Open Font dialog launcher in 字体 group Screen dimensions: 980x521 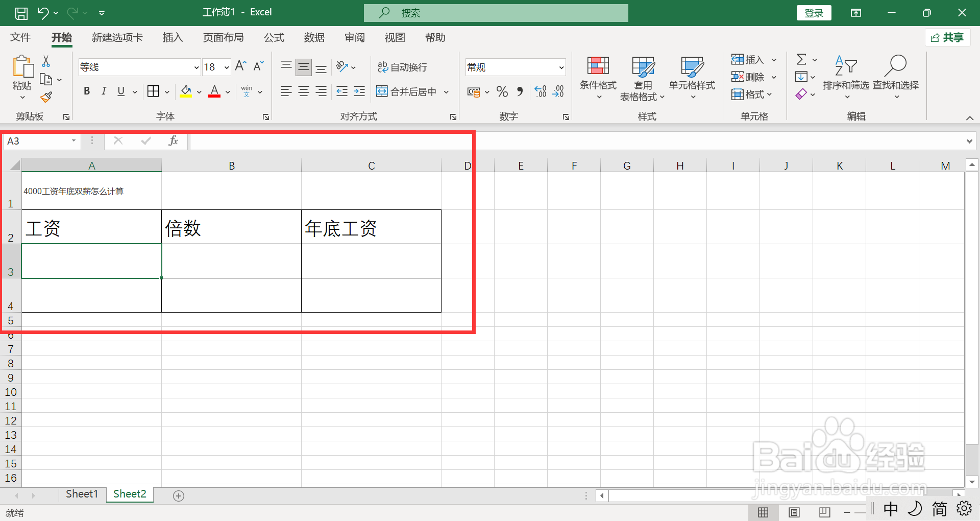[266, 117]
